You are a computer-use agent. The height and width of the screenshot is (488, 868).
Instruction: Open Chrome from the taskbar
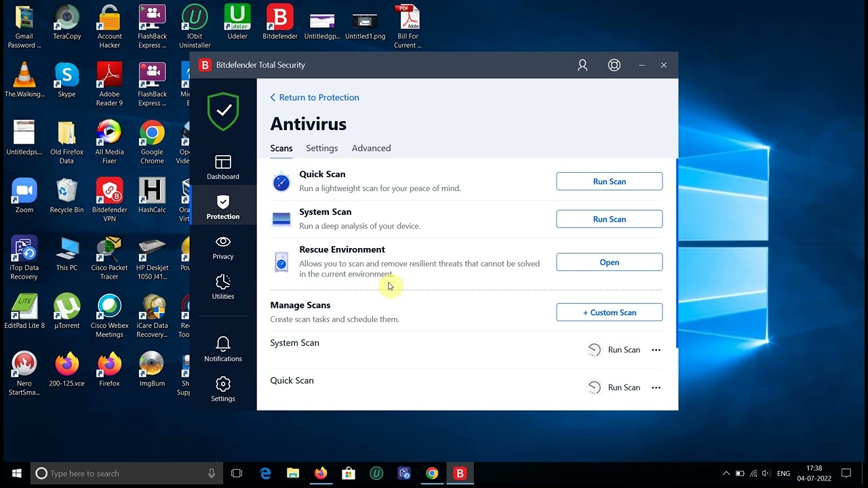[x=432, y=473]
